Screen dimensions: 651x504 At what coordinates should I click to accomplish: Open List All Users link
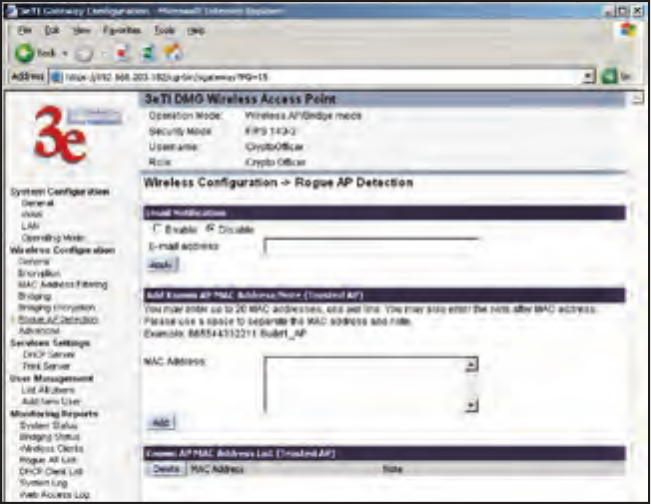click(48, 390)
